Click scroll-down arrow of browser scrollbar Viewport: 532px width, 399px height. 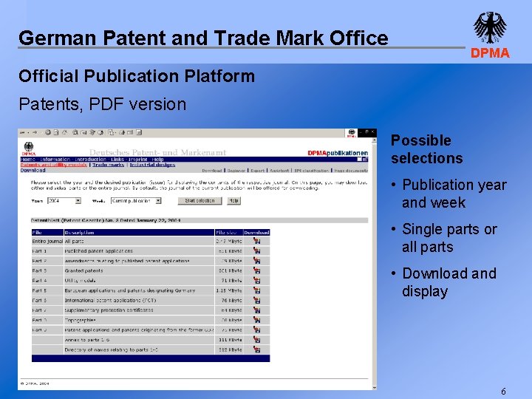click(374, 387)
